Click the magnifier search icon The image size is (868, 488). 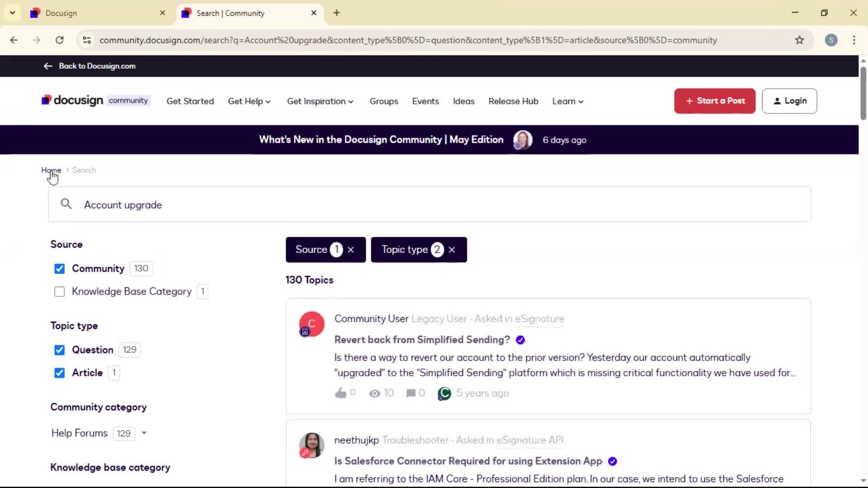pos(66,204)
